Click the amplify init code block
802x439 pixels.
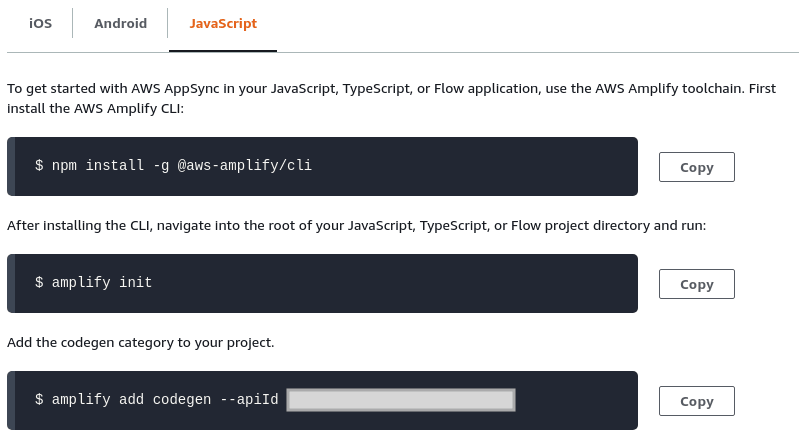click(x=400, y=283)
